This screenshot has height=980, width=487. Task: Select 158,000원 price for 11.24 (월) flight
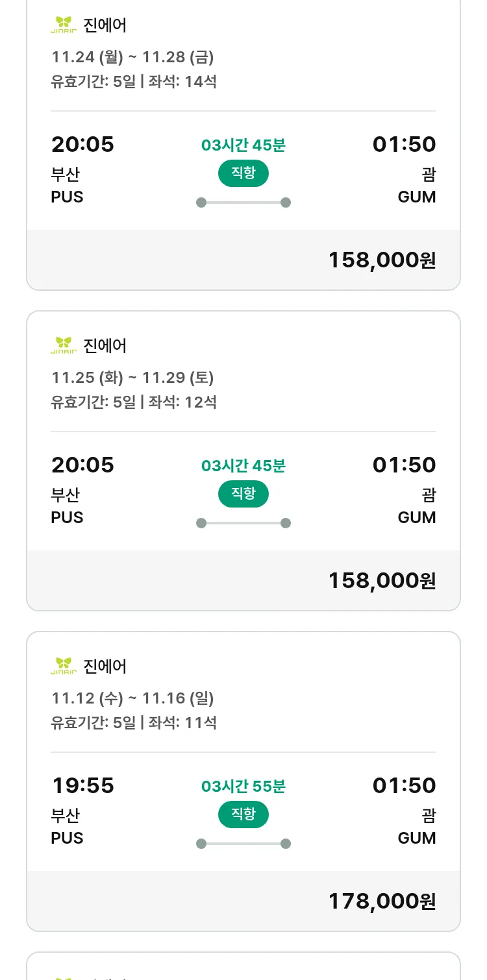tap(381, 260)
